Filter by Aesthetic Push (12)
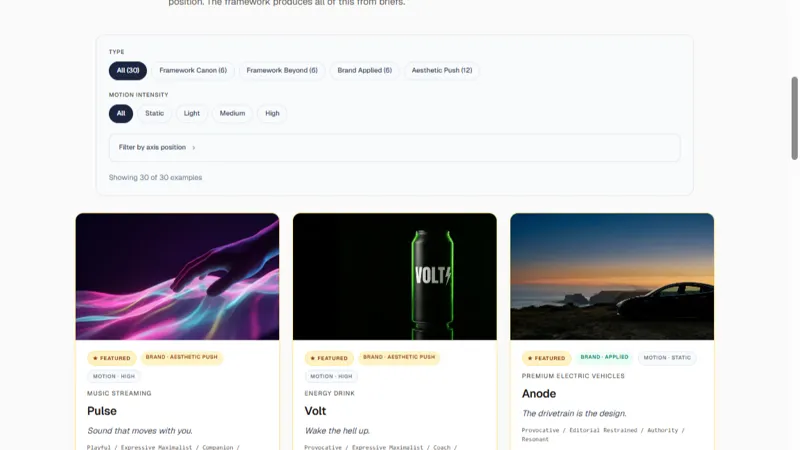800x450 pixels. 442,70
